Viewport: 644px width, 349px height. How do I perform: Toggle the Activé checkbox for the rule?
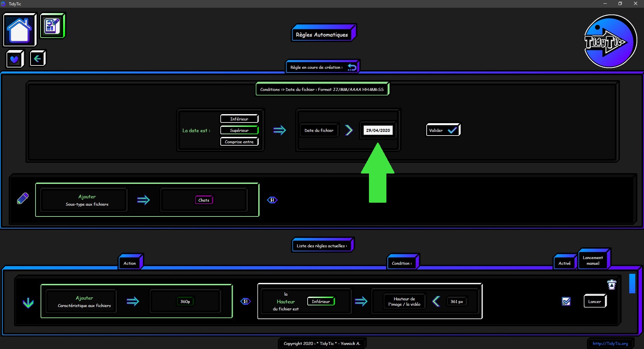click(566, 301)
